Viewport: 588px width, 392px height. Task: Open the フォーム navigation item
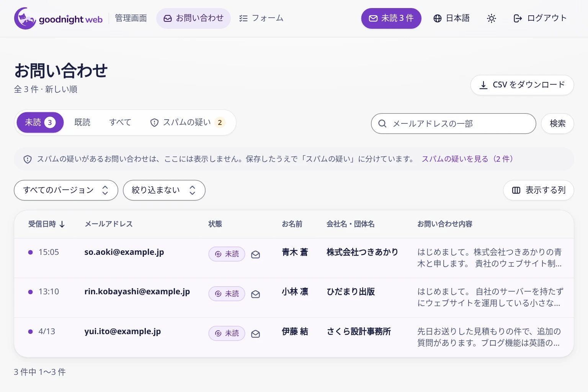point(261,18)
